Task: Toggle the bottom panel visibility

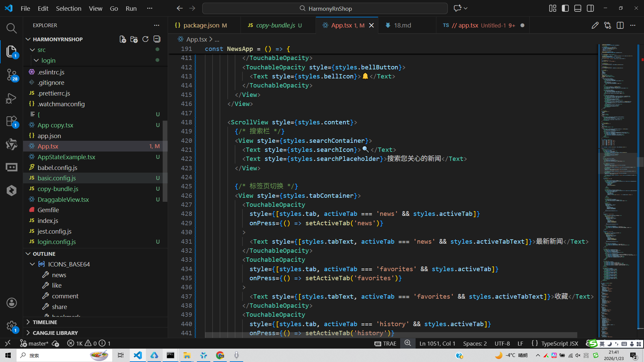Action: coord(578,8)
